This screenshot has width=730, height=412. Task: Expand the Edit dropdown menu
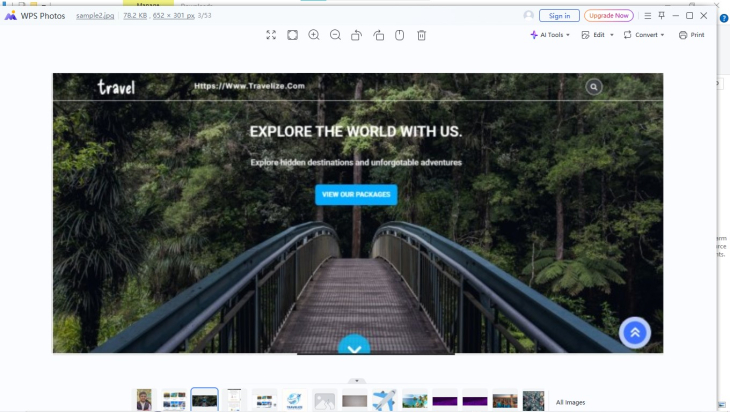click(x=598, y=35)
